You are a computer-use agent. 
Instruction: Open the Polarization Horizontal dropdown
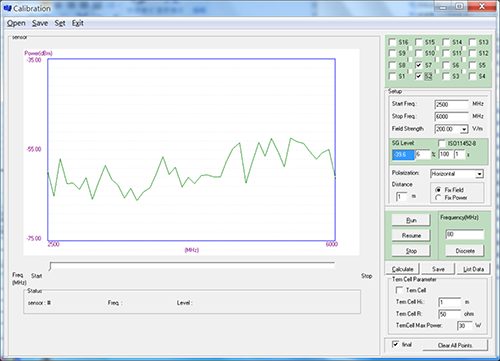click(479, 174)
